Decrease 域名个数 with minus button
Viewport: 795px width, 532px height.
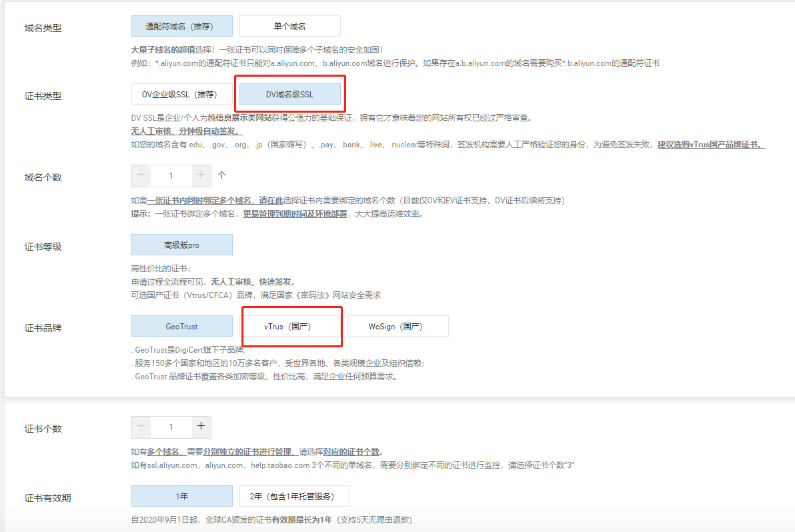[x=141, y=175]
